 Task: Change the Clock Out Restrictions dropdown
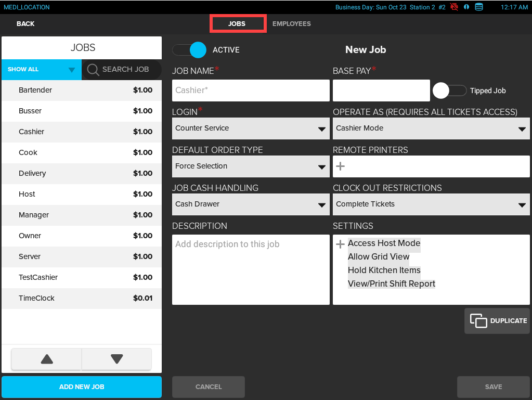pyautogui.click(x=431, y=204)
